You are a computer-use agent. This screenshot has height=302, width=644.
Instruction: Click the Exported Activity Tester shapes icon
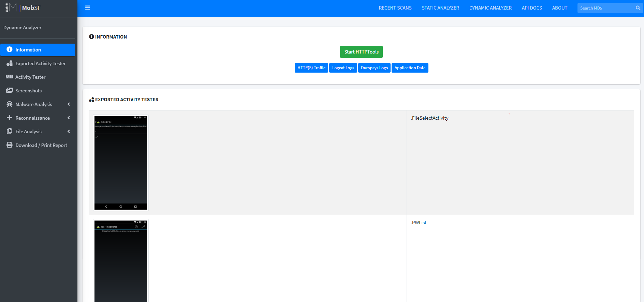pos(10,63)
